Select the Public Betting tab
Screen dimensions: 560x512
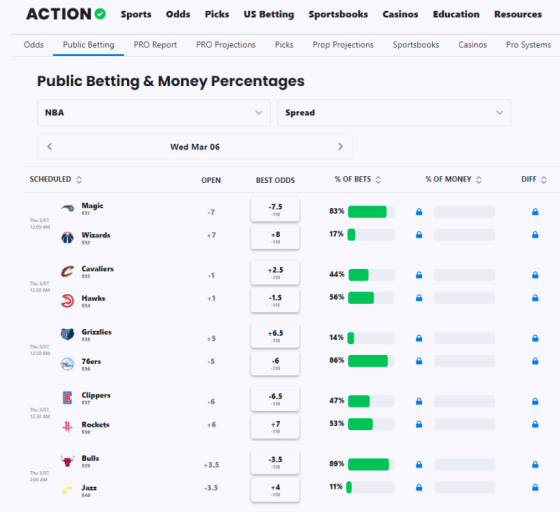click(89, 45)
